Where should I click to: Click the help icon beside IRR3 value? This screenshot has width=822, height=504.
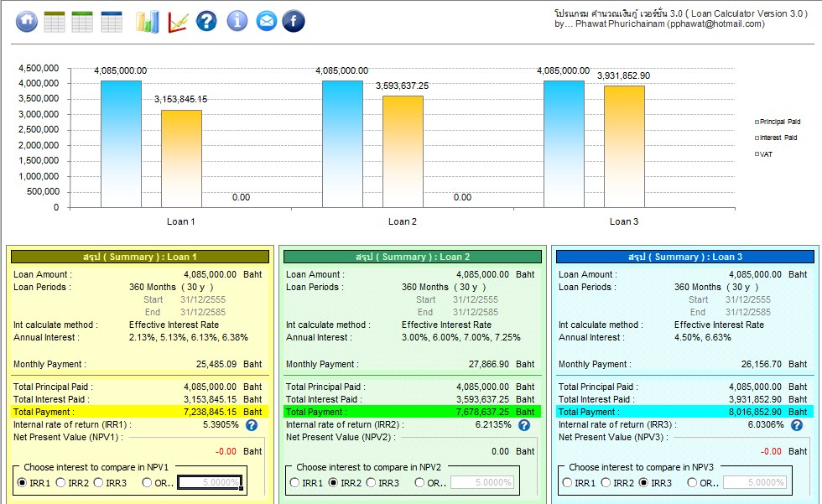[x=796, y=425]
